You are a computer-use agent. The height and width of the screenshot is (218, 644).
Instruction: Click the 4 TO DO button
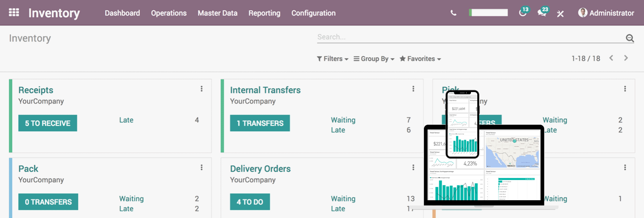pyautogui.click(x=250, y=202)
